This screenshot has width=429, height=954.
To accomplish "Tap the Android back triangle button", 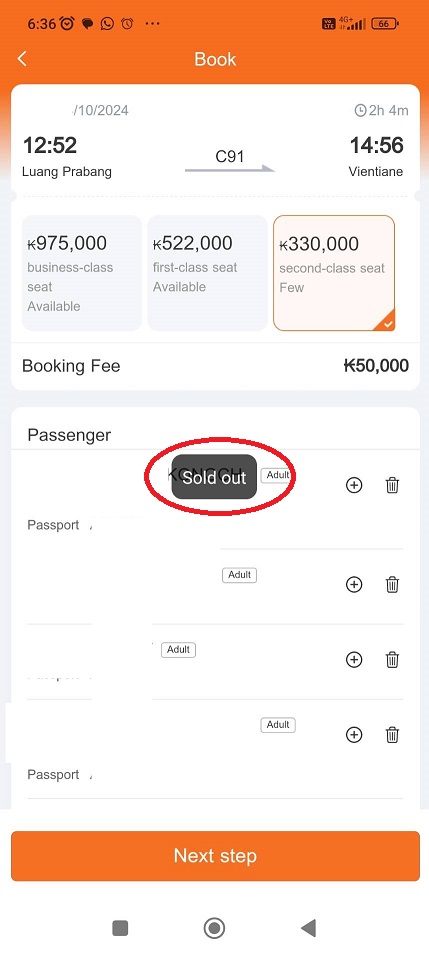I will coord(309,928).
